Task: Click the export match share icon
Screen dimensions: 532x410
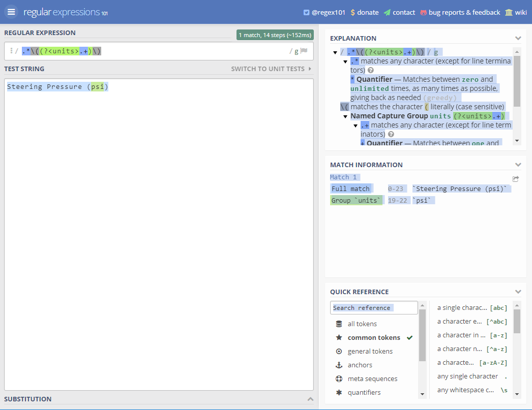Action: (x=515, y=179)
